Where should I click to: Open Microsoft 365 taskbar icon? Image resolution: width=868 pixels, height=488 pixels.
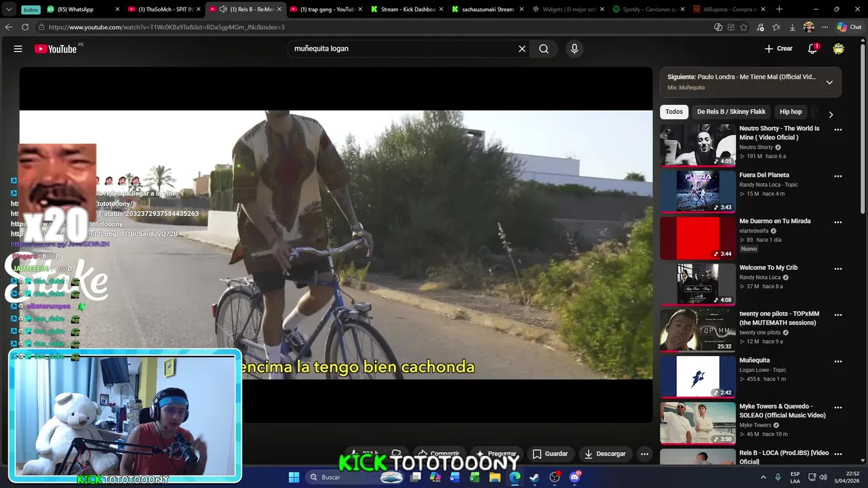point(435,477)
